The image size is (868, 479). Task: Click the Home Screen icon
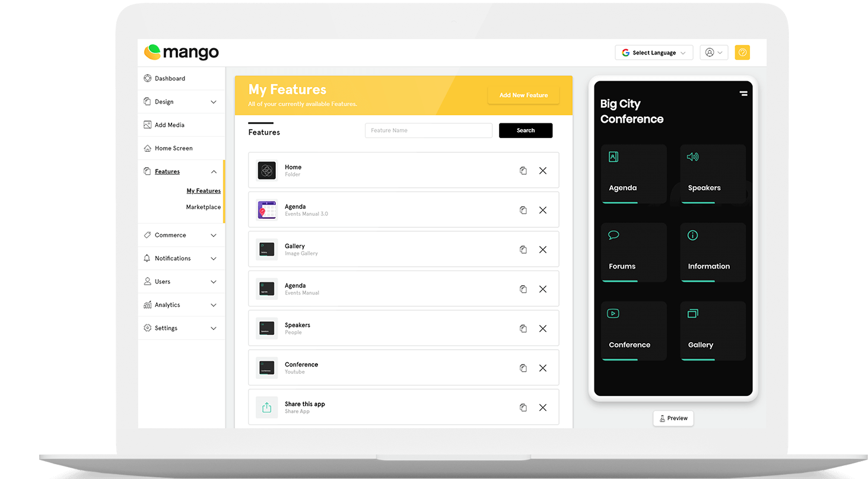point(147,148)
